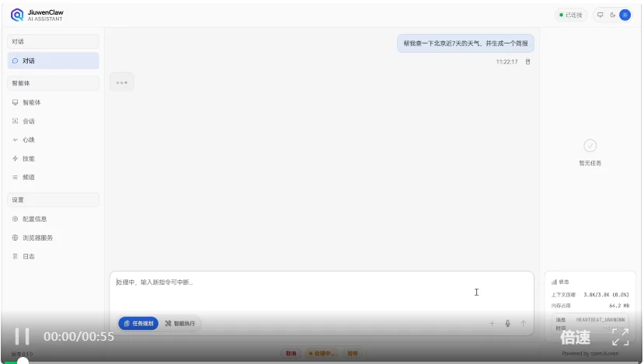Open the 心跳 heartbeat sidebar item
This screenshot has width=644, height=364.
53,140
